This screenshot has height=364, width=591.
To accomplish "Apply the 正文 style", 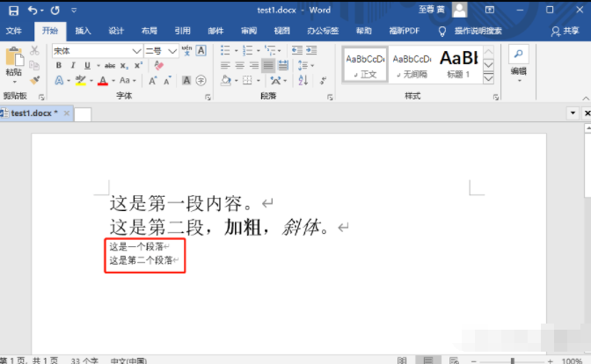I will [x=365, y=65].
